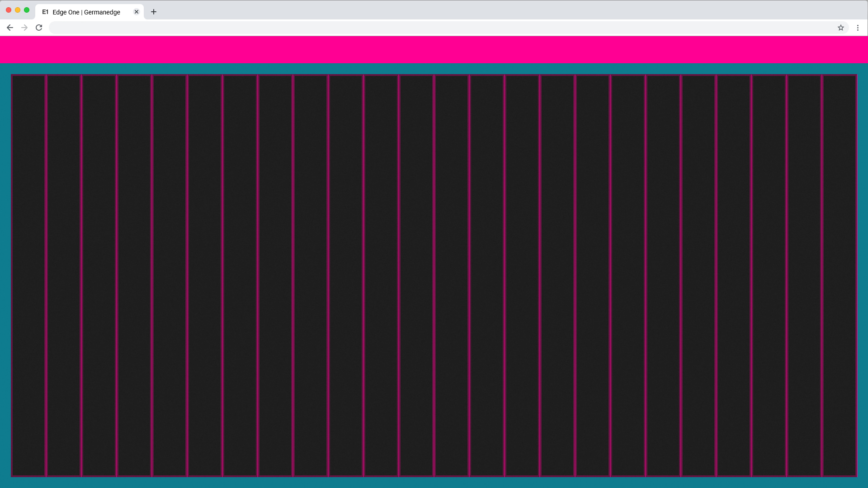
Task: Close the Edge One | Germanedge tab
Action: [x=137, y=12]
